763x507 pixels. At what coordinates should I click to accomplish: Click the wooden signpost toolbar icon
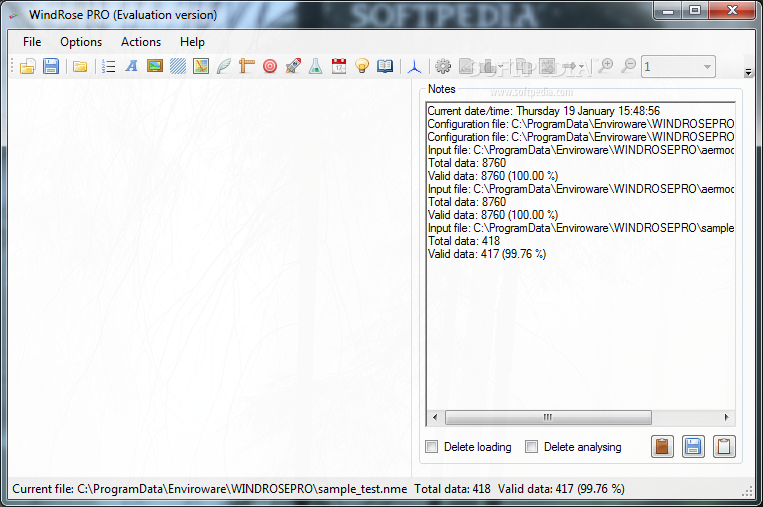(x=247, y=66)
